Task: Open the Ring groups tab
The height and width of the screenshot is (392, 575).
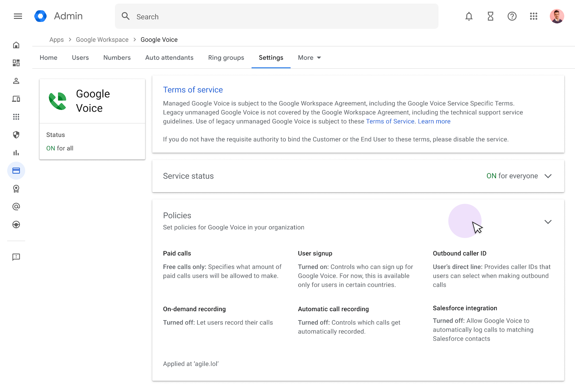Action: pos(226,57)
